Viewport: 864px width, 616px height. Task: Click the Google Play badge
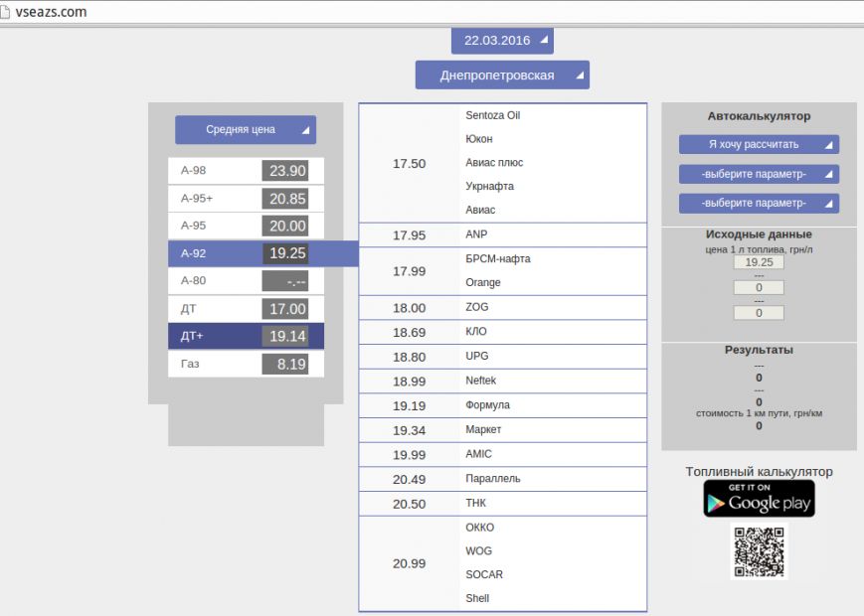point(759,498)
